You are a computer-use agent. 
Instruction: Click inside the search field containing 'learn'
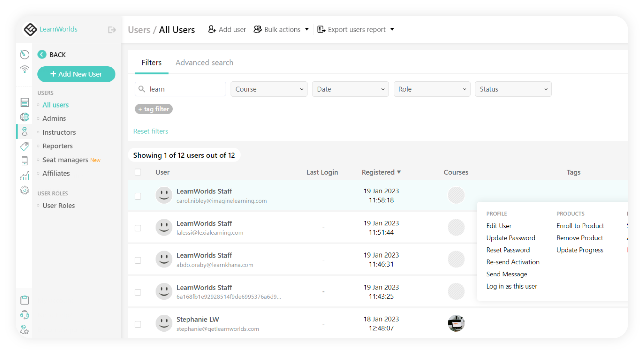tap(180, 89)
